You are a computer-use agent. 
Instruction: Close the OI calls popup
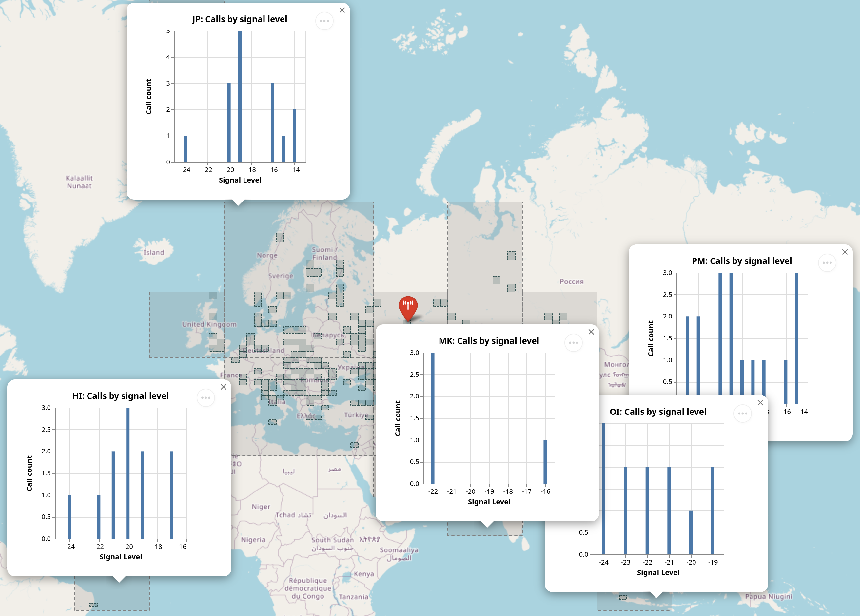click(760, 403)
